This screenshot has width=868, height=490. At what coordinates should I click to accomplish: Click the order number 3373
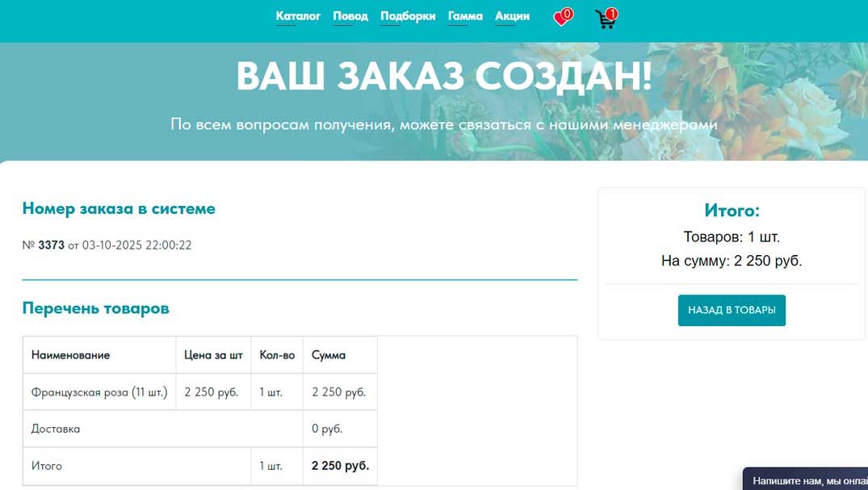[51, 245]
